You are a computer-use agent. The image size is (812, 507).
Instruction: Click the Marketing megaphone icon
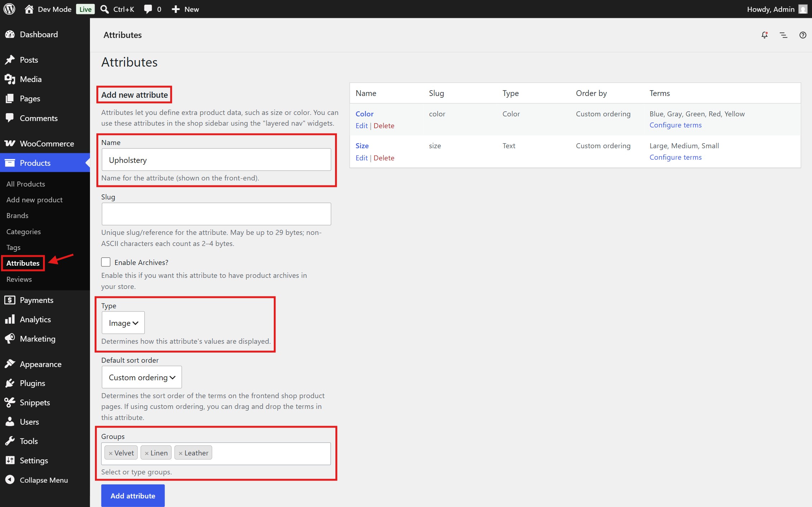[10, 338]
